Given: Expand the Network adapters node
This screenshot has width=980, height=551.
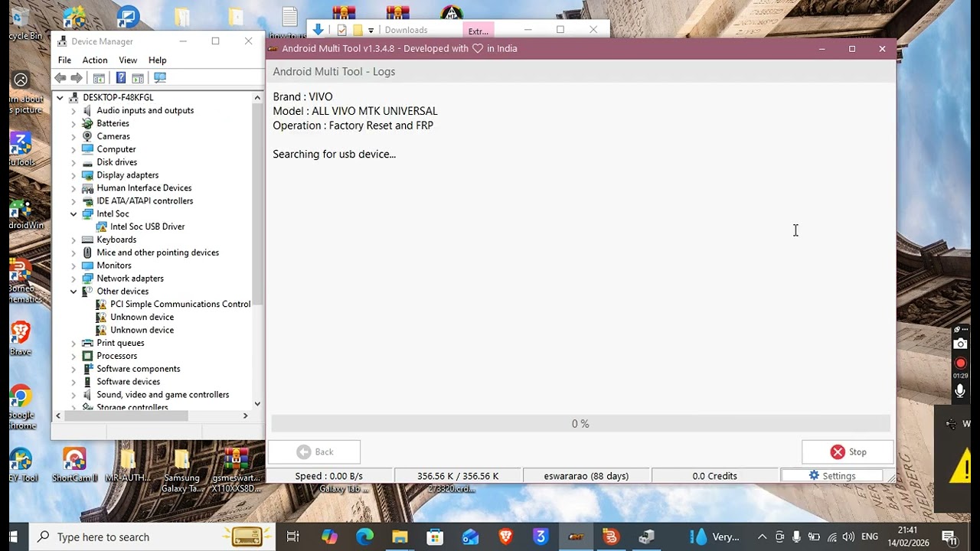Looking at the screenshot, I should 73,279.
